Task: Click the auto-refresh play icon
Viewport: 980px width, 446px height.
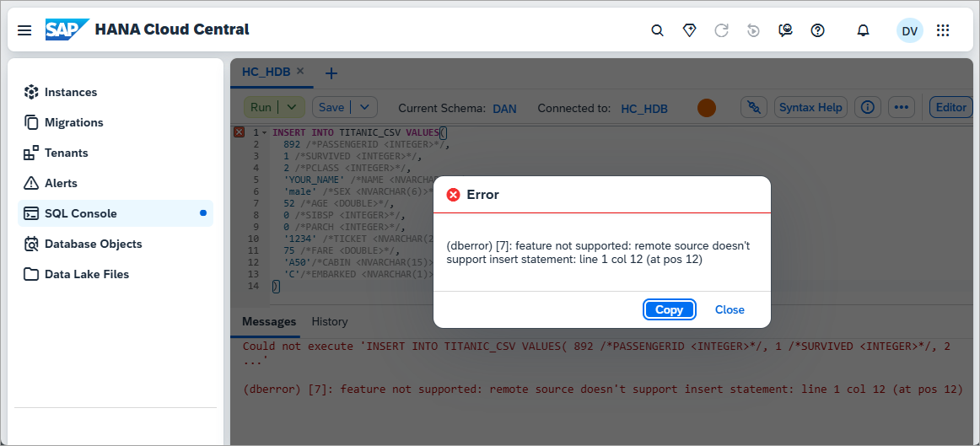Action: [753, 30]
